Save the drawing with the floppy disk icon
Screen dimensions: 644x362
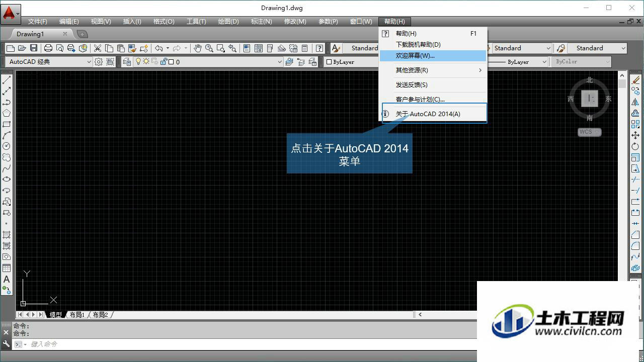tap(34, 48)
